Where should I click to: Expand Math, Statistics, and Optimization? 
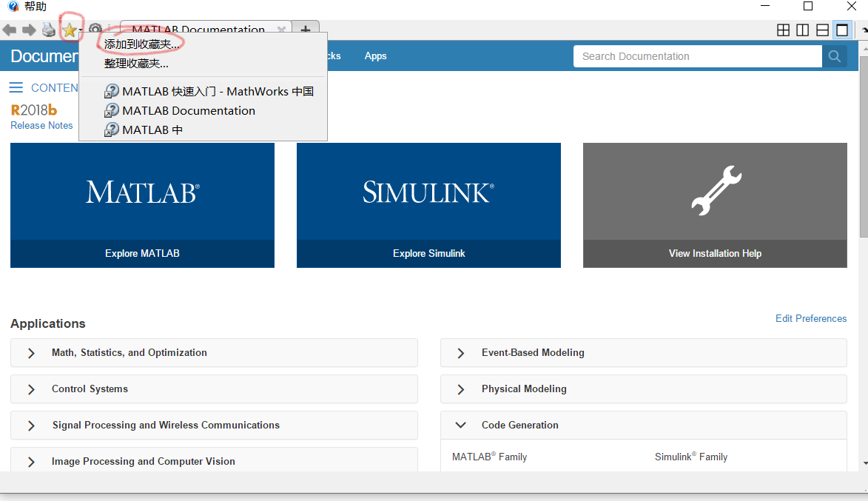point(214,353)
